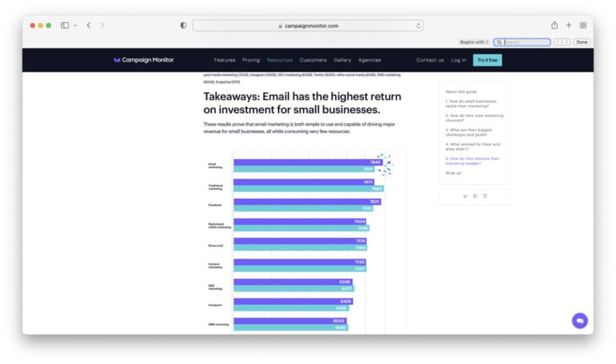Click the Safari sidebar toggle icon
Screen dimensions: 616x364
point(65,25)
